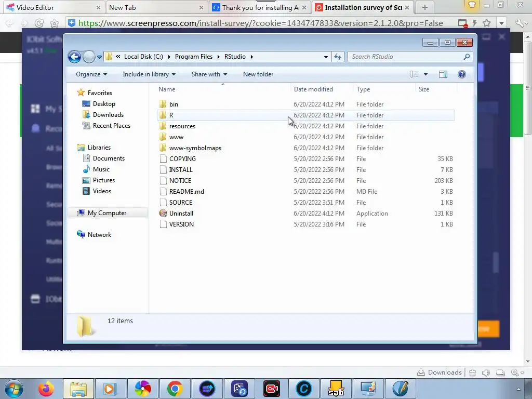The width and height of the screenshot is (532, 399).
Task: Launch Google Chrome from the taskbar
Action: click(x=175, y=389)
